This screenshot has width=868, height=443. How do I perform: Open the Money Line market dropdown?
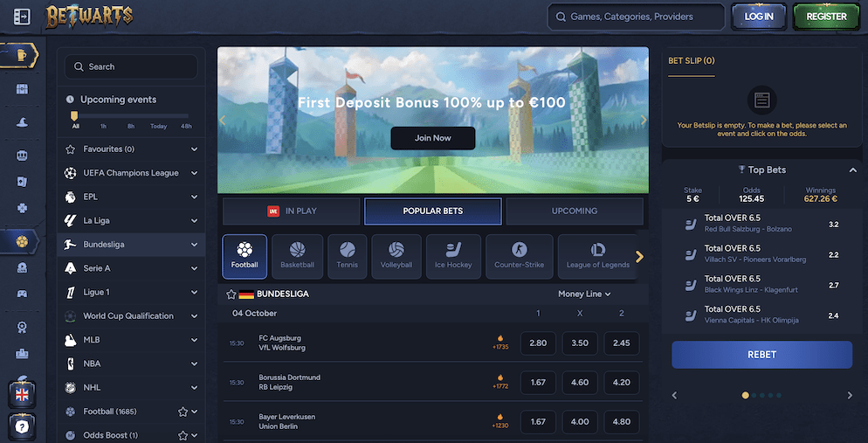tap(584, 294)
